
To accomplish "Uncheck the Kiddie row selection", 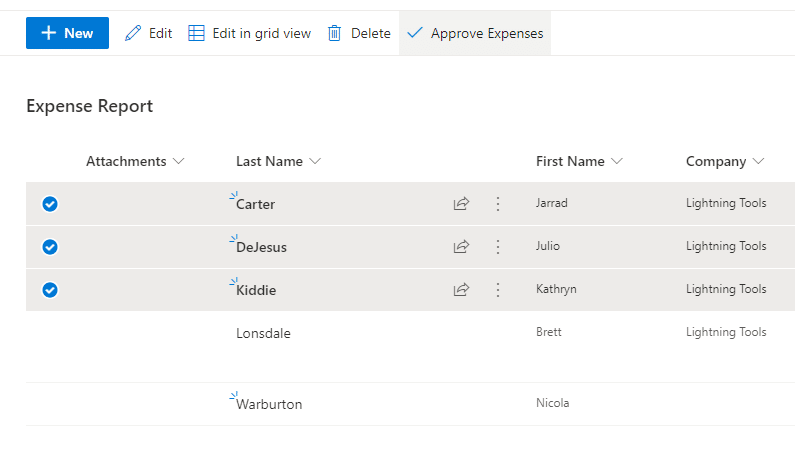I will [50, 290].
